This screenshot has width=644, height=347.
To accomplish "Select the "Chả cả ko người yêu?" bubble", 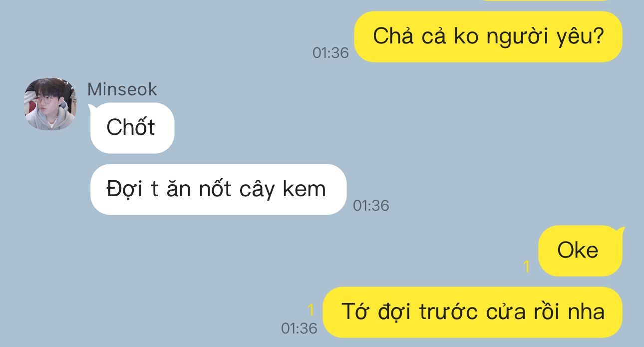I will click(488, 36).
